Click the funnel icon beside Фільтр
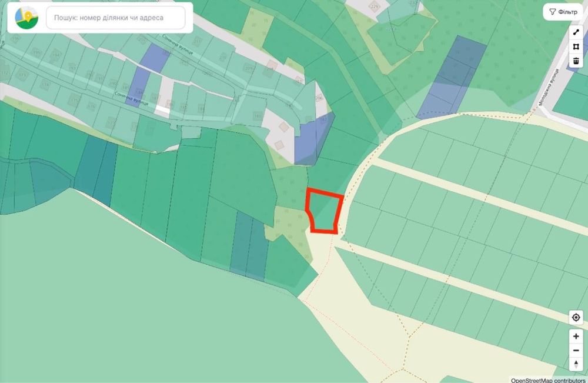588x383 pixels. pos(552,12)
